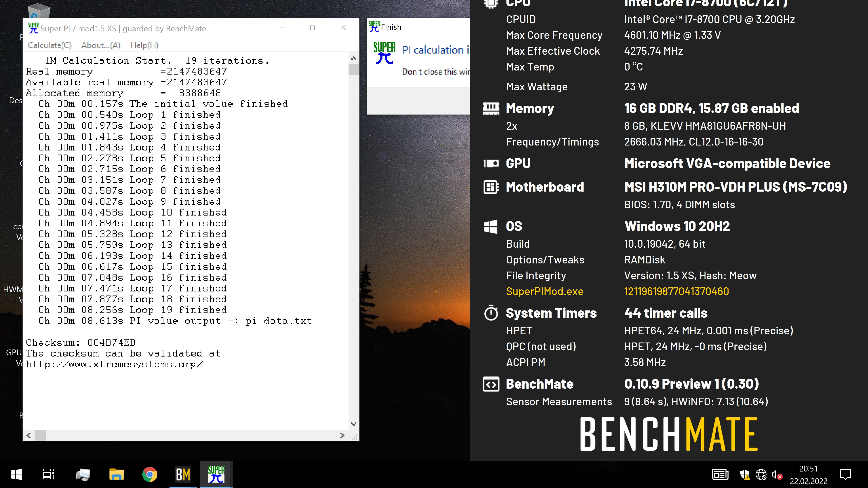Click the 'Loop 19 finished' line
Screen dimensions: 868x488
click(x=132, y=310)
